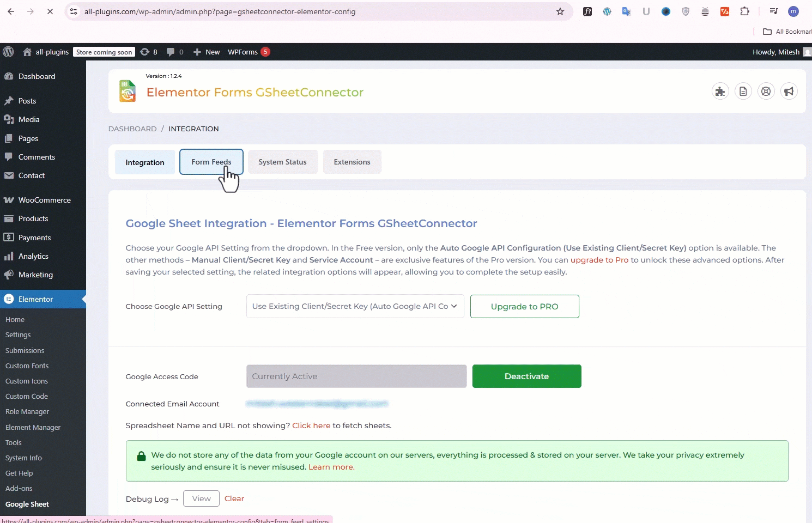This screenshot has width=812, height=523.
Task: Follow the 'upgrade to Pro' link
Action: (x=599, y=260)
